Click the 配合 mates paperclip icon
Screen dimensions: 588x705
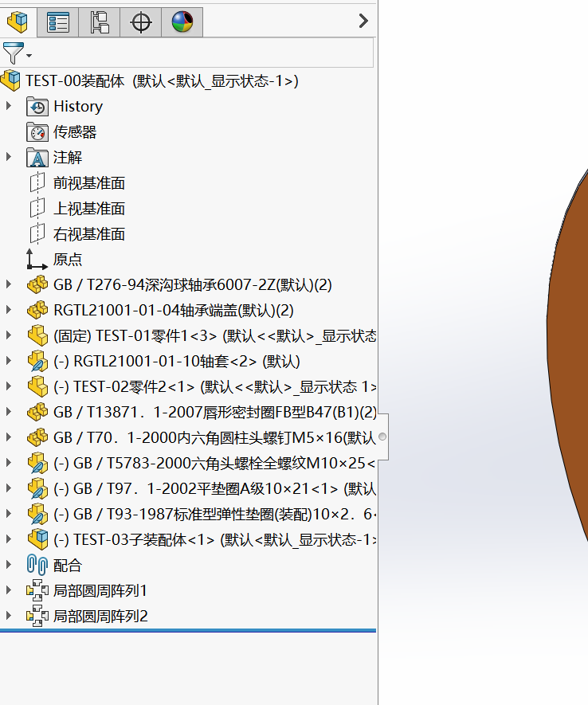coord(37,565)
